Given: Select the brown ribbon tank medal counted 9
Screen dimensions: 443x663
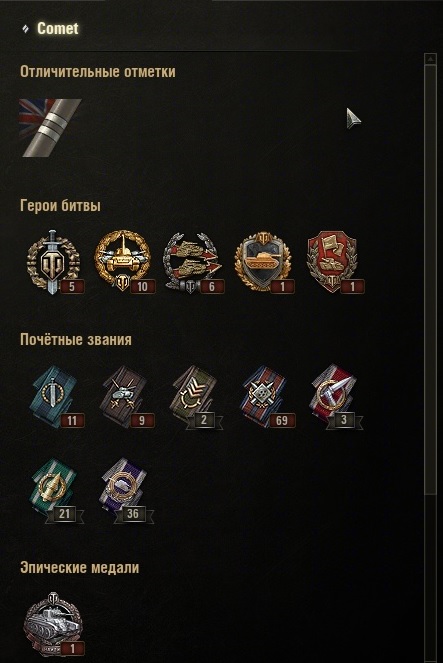Looking at the screenshot, I should [126, 397].
